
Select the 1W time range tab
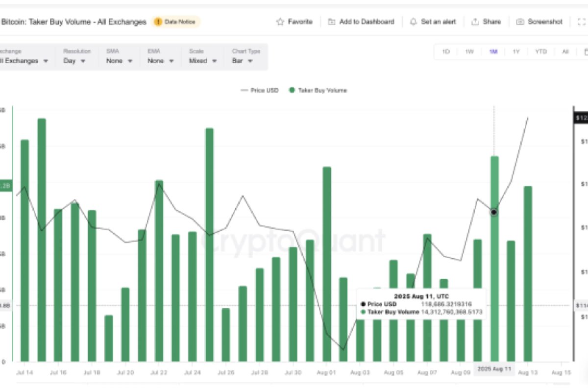pyautogui.click(x=469, y=51)
